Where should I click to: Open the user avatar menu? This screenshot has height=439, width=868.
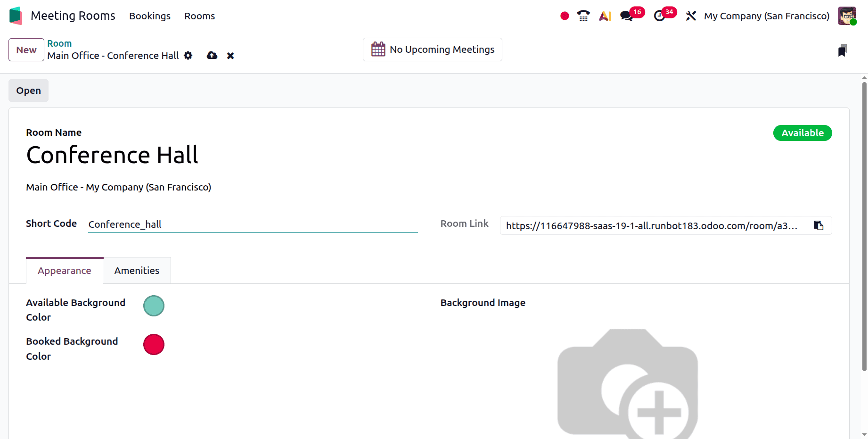(x=847, y=16)
